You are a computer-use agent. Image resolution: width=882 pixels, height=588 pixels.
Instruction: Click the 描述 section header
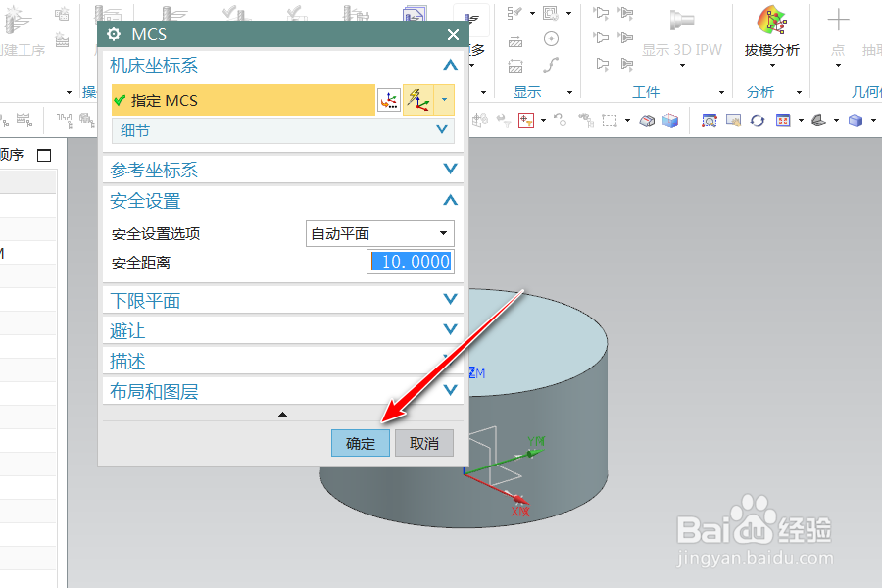[283, 361]
